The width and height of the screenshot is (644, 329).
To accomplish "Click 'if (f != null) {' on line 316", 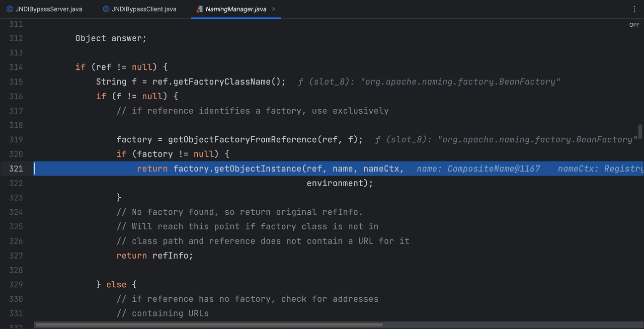I will (x=137, y=96).
